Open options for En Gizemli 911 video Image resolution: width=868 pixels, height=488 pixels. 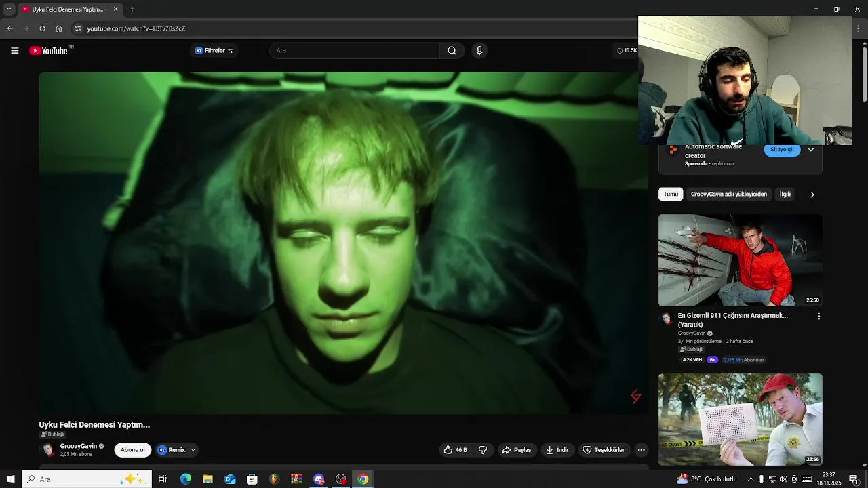pyautogui.click(x=818, y=317)
